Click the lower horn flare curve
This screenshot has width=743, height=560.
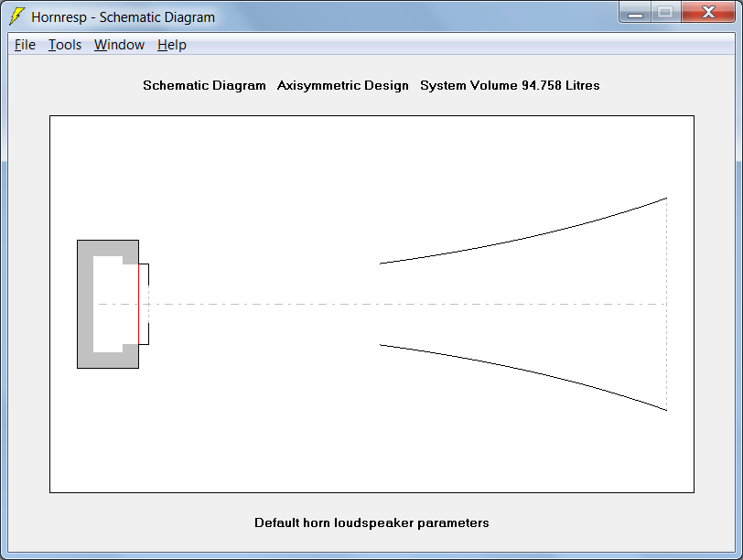(523, 370)
